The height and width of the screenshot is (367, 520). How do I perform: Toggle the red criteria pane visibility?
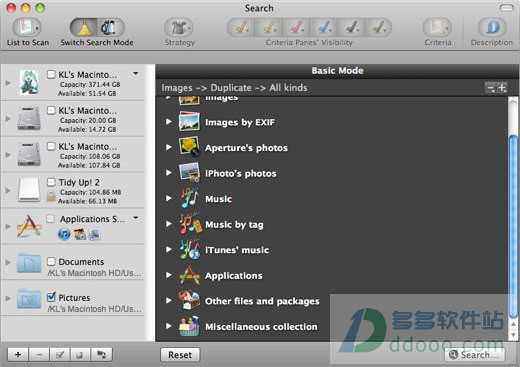(x=296, y=28)
